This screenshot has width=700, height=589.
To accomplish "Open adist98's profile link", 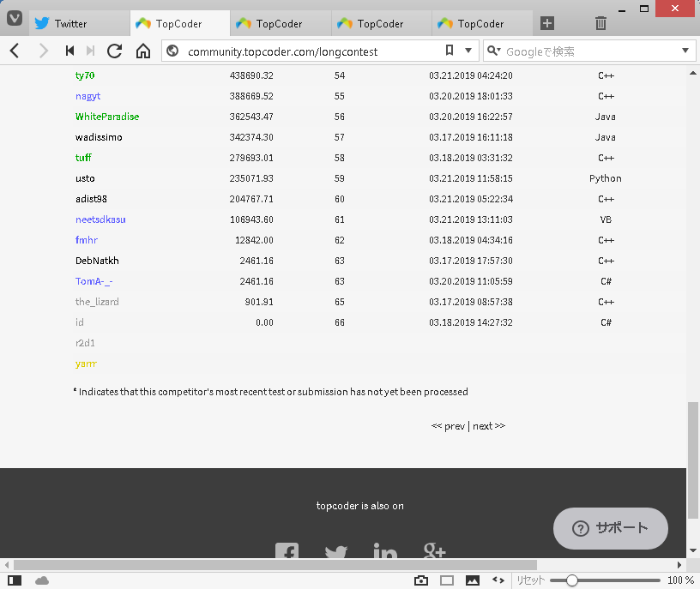I will pyautogui.click(x=91, y=199).
